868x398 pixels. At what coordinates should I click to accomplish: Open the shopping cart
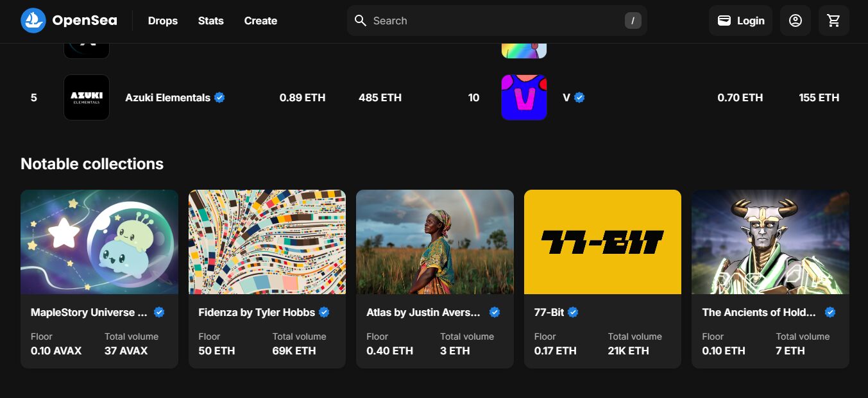coord(834,21)
